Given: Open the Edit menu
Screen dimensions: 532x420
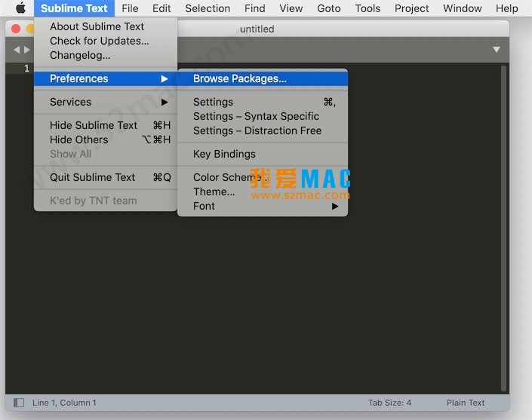Looking at the screenshot, I should 161,8.
